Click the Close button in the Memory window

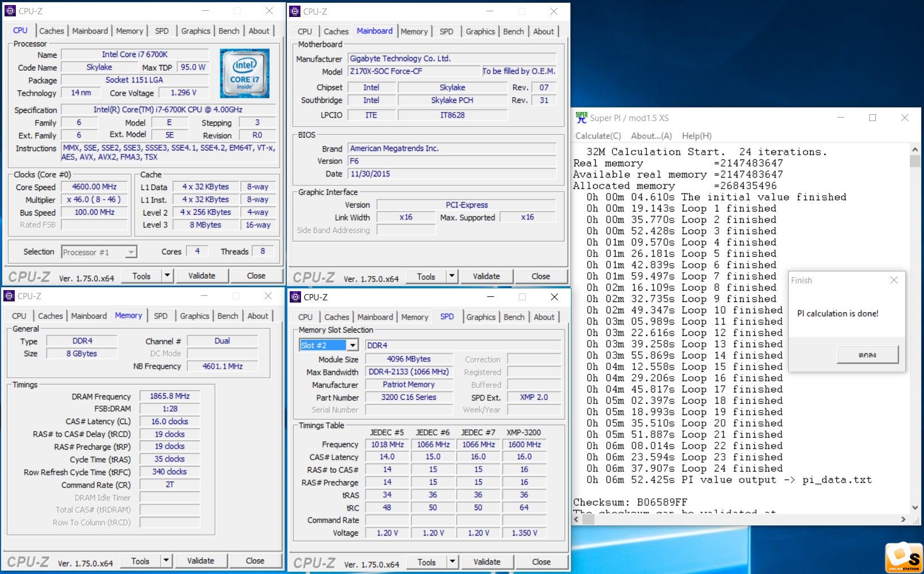255,560
